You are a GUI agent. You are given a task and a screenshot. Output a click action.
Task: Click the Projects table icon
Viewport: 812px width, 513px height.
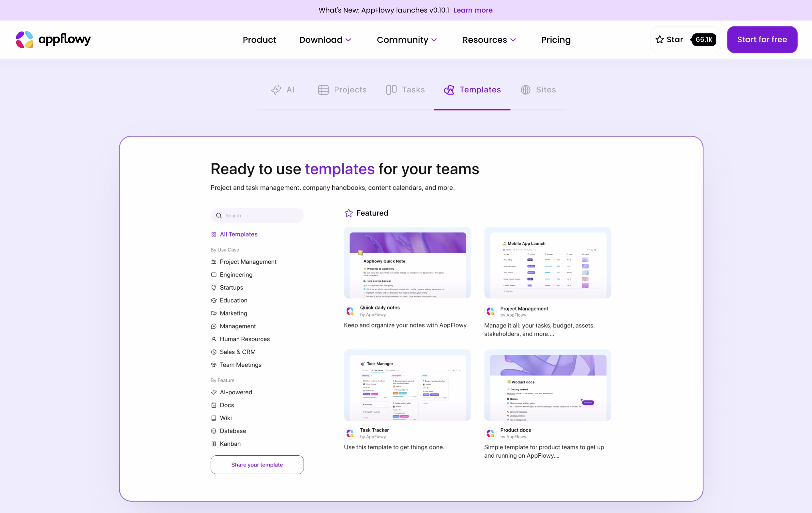coord(323,90)
